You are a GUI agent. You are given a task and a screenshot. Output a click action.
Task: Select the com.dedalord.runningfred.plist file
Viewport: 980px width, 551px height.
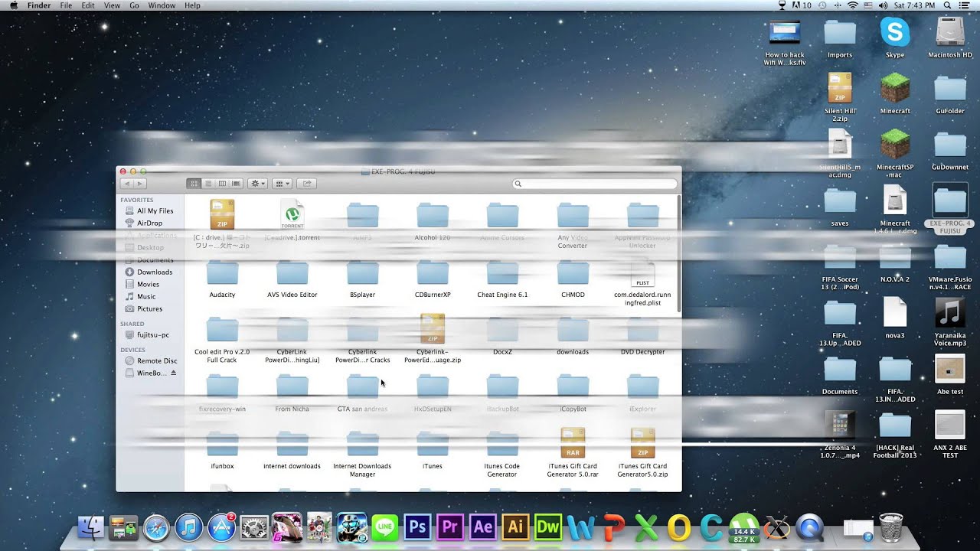coord(642,273)
